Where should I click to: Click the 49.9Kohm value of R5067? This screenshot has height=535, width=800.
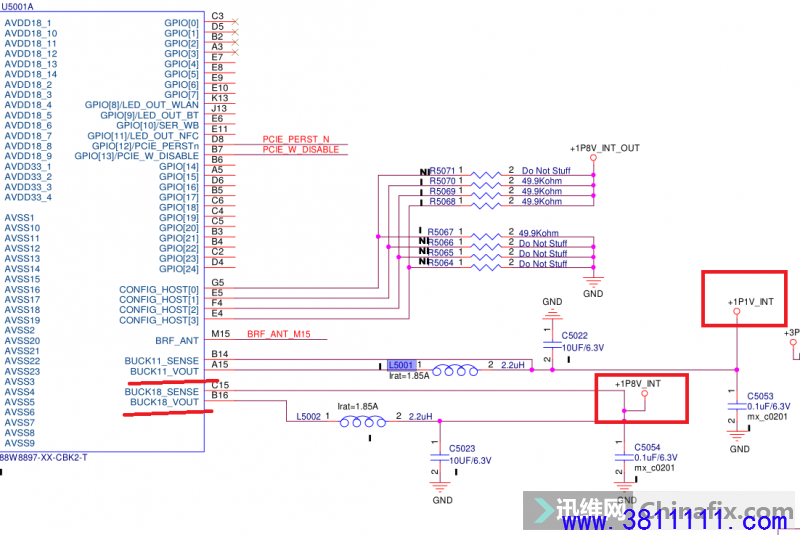point(539,233)
